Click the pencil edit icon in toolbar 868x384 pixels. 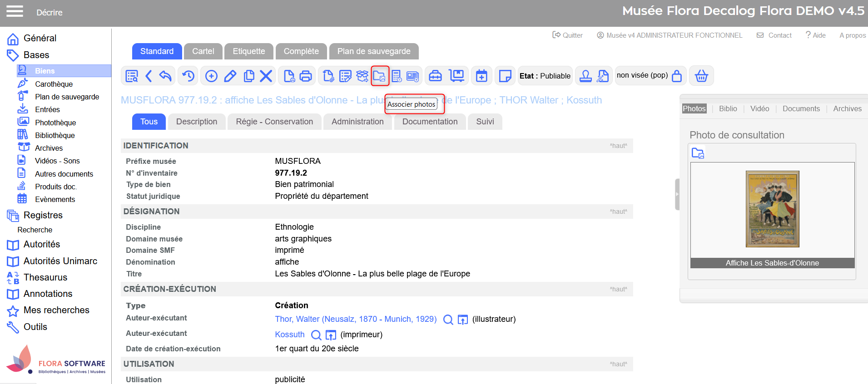coord(230,76)
